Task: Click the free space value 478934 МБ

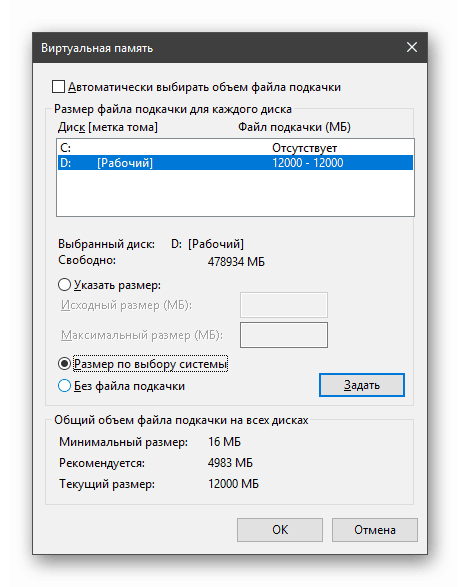Action: 236,261
